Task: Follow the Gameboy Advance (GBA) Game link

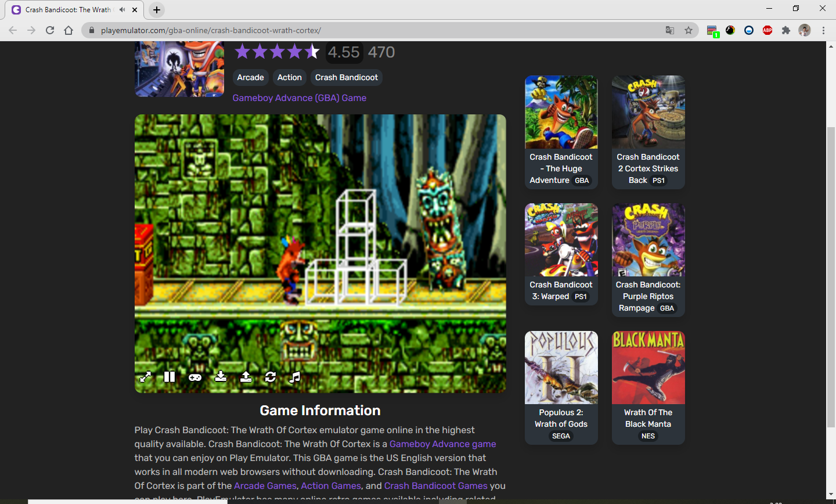Action: [300, 98]
